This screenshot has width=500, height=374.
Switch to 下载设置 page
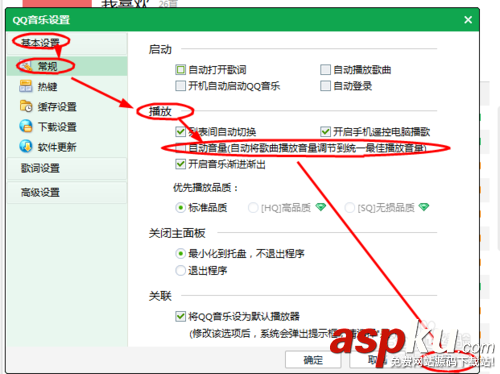tap(67, 126)
